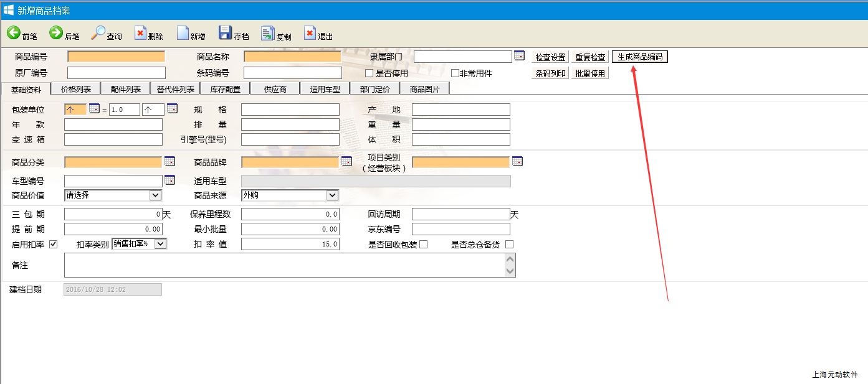Open the 查询 magnifier search tool

[x=98, y=33]
